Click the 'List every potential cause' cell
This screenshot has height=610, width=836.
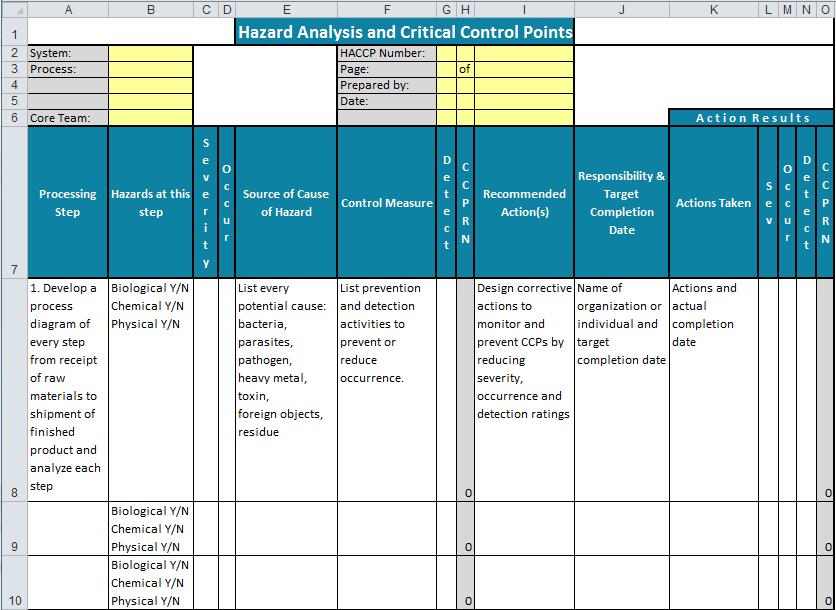pos(286,390)
